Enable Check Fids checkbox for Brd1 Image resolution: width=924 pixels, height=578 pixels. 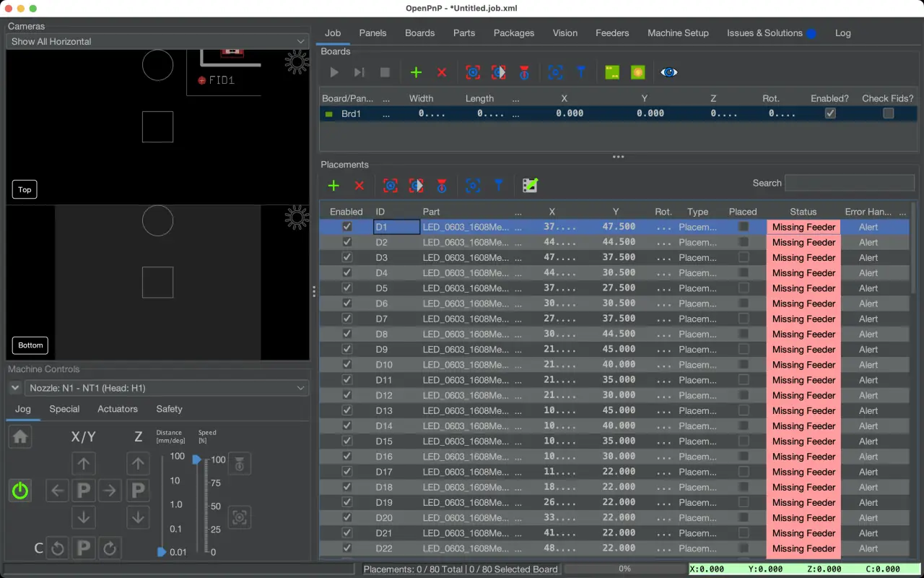[x=888, y=113]
